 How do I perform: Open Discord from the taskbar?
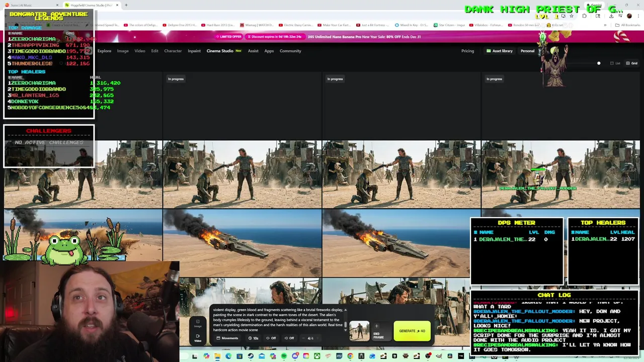point(295,356)
